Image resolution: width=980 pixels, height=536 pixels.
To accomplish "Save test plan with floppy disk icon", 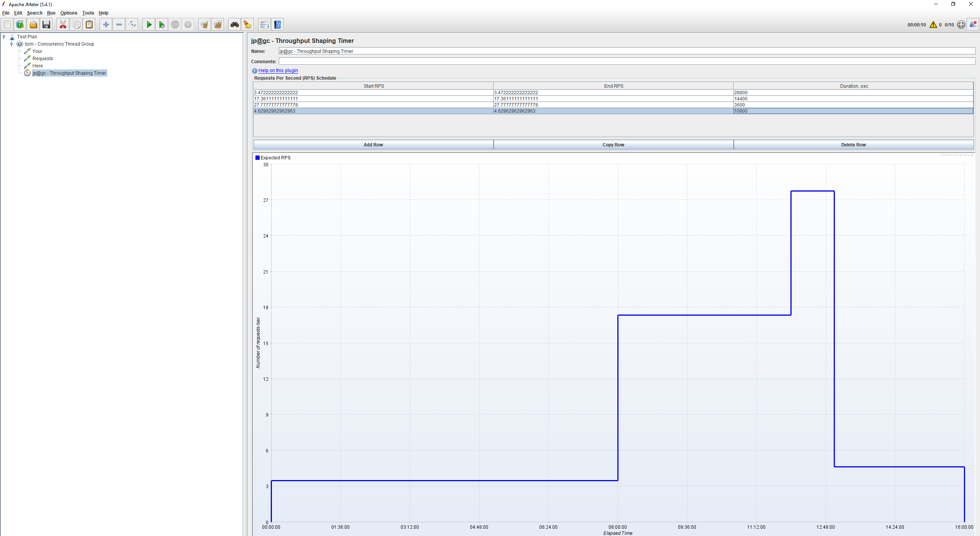I will [x=46, y=25].
